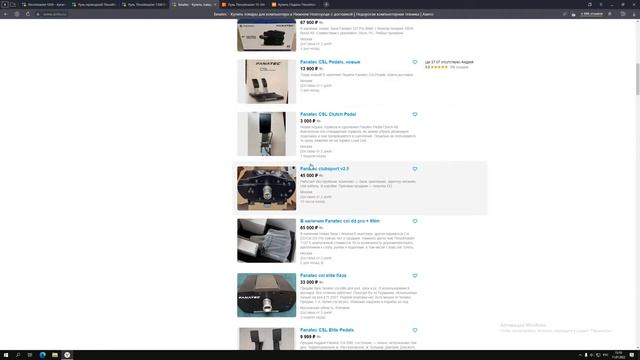
Task: Favorite the Fanatec csl dd pro listing
Action: [415, 221]
